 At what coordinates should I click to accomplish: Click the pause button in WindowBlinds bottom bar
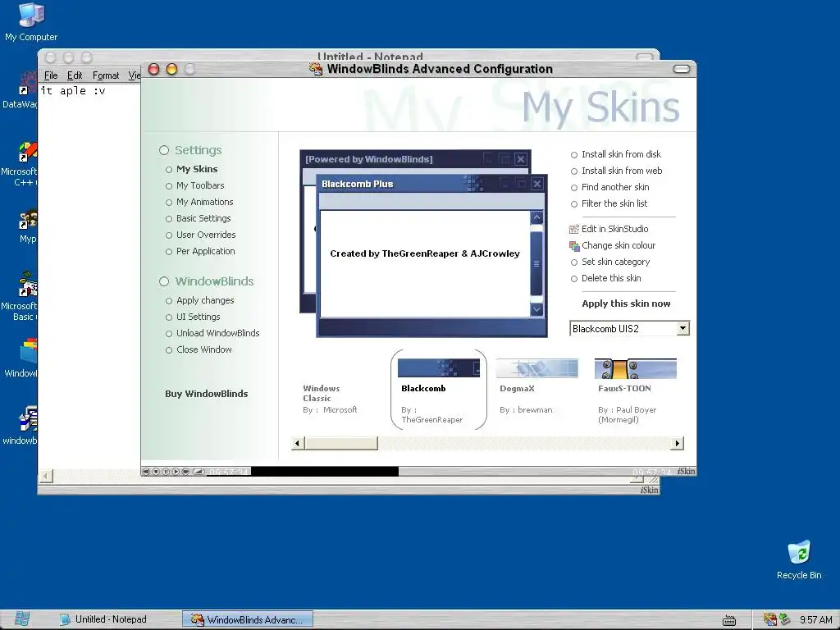pos(166,472)
